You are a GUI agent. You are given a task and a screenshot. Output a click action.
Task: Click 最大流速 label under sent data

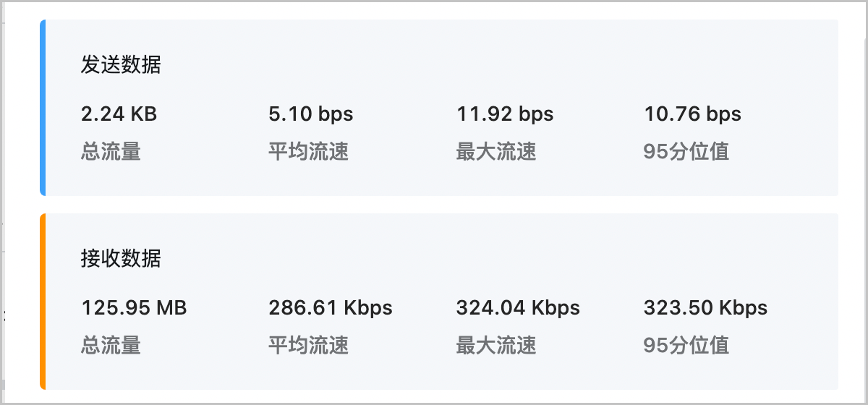(x=496, y=151)
